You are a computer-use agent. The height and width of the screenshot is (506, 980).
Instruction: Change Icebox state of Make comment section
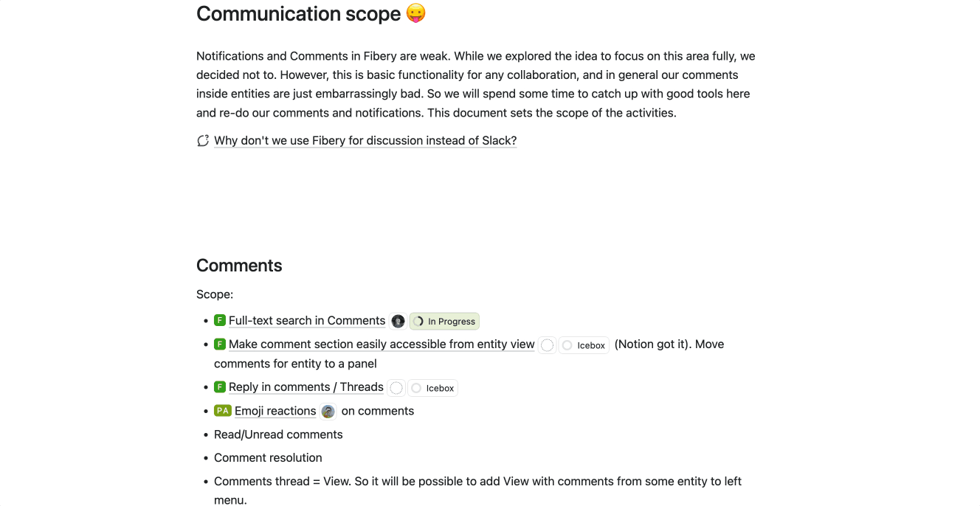click(x=584, y=344)
